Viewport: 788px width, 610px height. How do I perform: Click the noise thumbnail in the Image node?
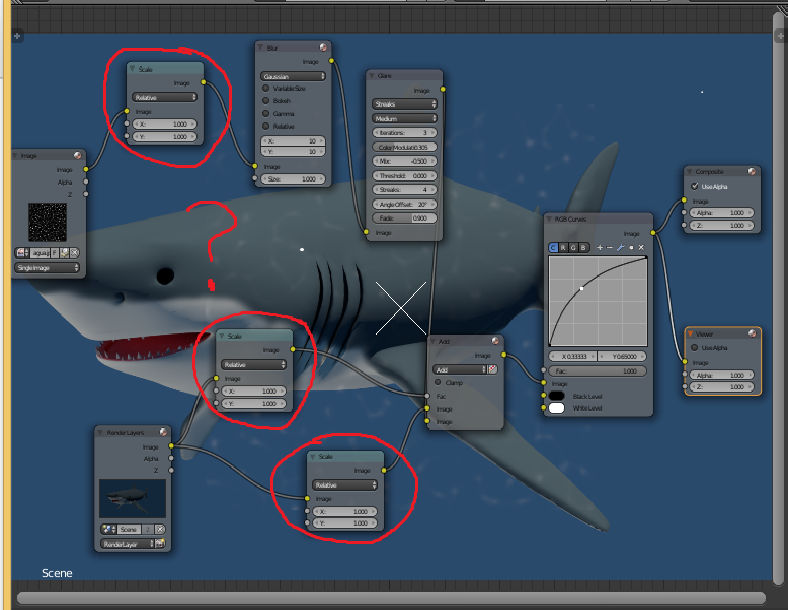pyautogui.click(x=47, y=222)
